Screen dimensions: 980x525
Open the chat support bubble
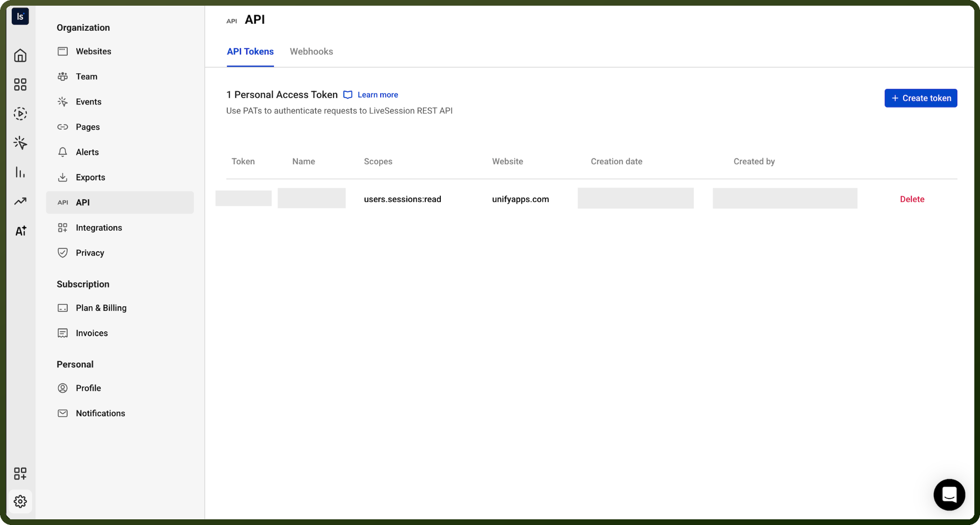tap(949, 495)
